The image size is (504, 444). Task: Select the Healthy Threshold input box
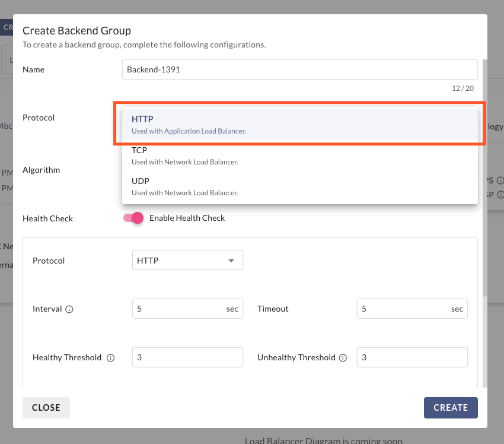(187, 358)
